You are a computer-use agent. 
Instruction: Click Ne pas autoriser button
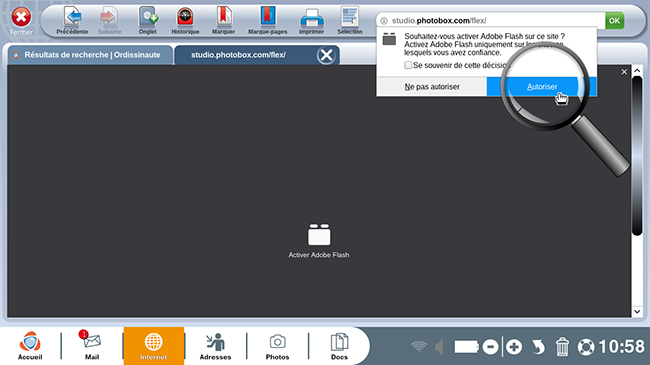coord(432,87)
